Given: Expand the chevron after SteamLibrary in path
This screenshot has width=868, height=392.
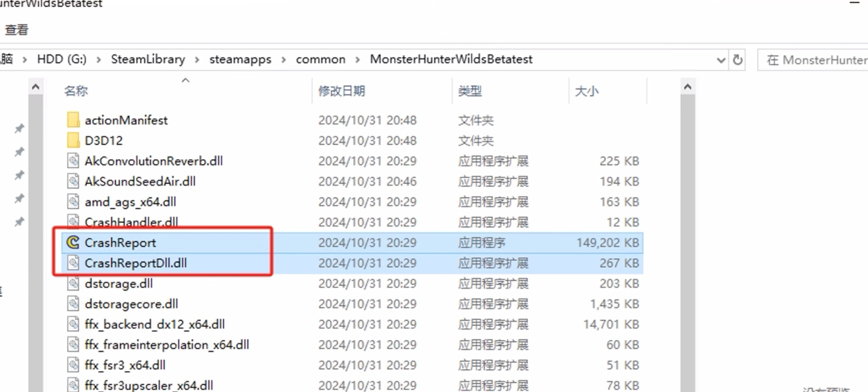Looking at the screenshot, I should [197, 60].
